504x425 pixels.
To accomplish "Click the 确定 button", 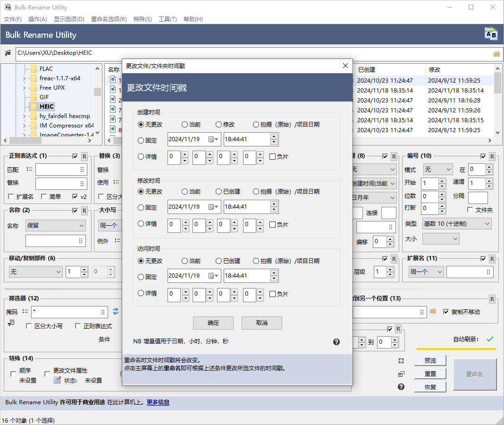I will point(213,323).
